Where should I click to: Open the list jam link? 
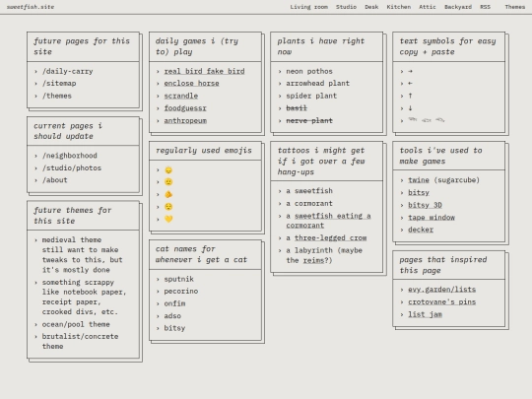tap(425, 314)
